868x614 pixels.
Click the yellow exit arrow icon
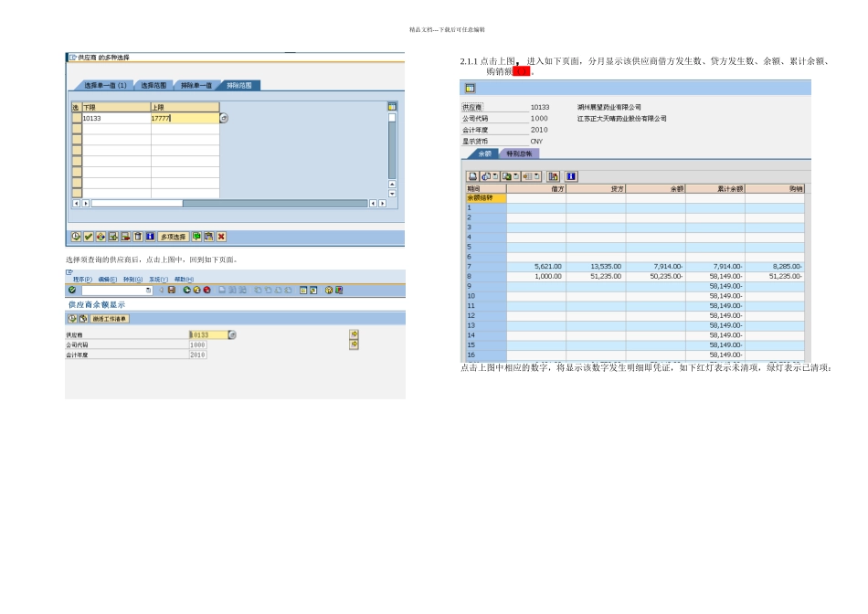196,290
